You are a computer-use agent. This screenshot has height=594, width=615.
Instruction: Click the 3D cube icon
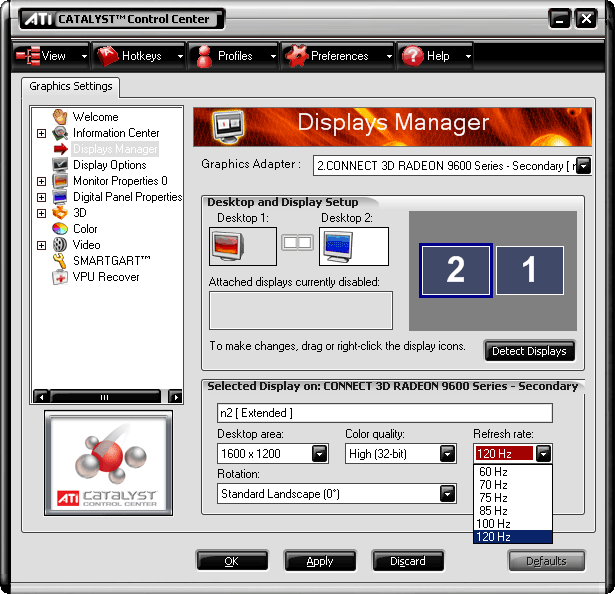[60, 213]
